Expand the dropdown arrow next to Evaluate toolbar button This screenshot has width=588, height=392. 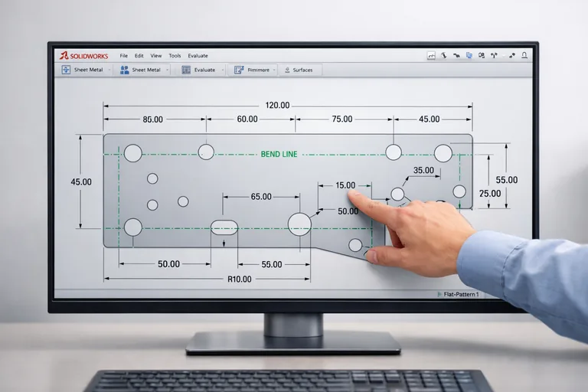click(x=223, y=70)
